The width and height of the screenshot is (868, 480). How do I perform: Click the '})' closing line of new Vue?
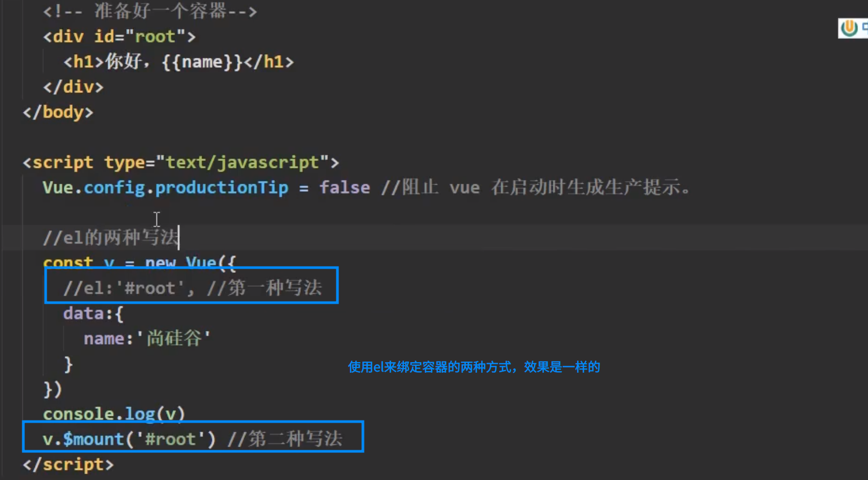coord(53,389)
